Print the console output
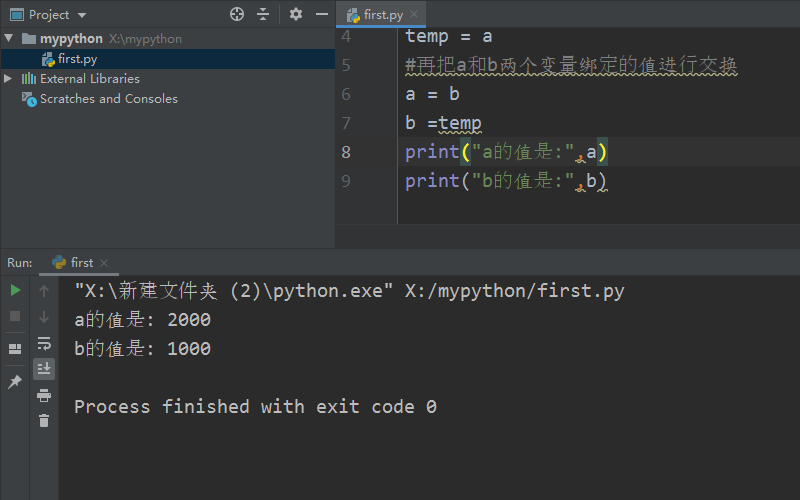Image resolution: width=800 pixels, height=500 pixels. coord(44,395)
